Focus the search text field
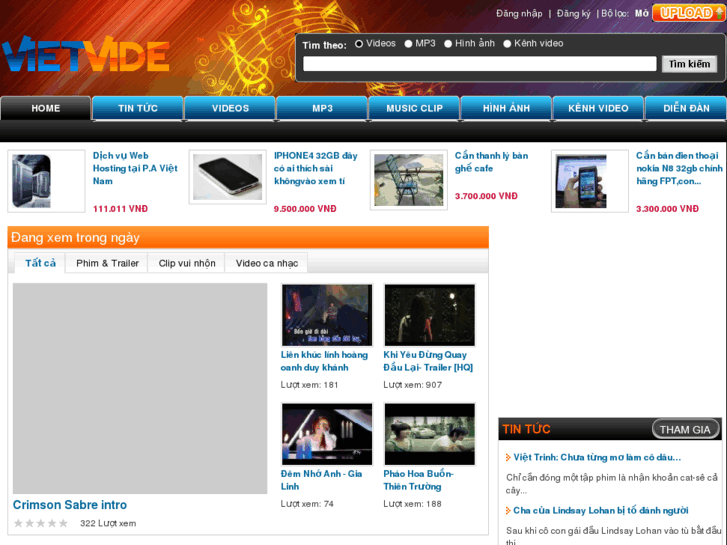727x545 pixels. pos(479,64)
